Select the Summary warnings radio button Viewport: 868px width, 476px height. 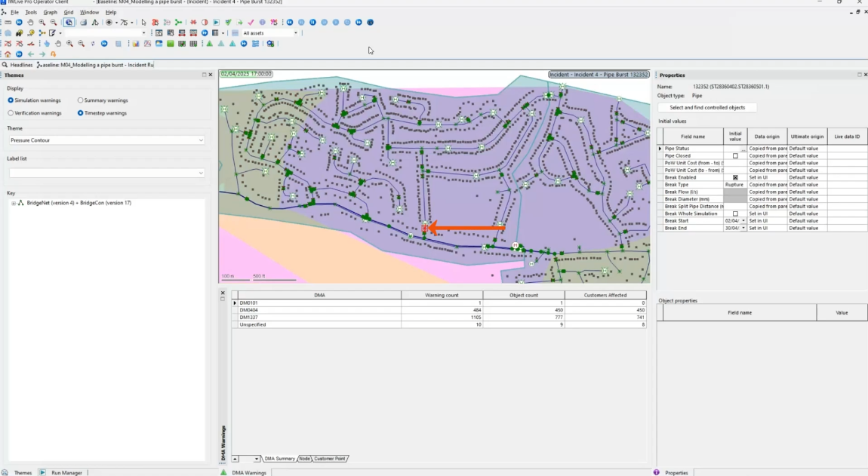[80, 100]
